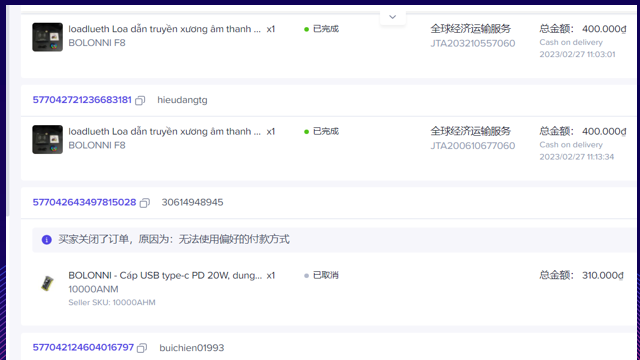This screenshot has height=360, width=640.
Task: Open second BOLONNI F8 speaker thumbnail
Action: coord(47,140)
